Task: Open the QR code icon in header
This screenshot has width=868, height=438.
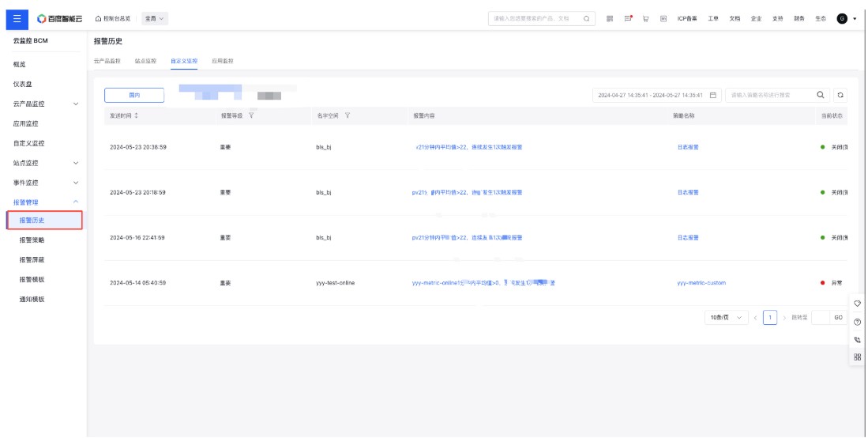Action: [x=610, y=18]
